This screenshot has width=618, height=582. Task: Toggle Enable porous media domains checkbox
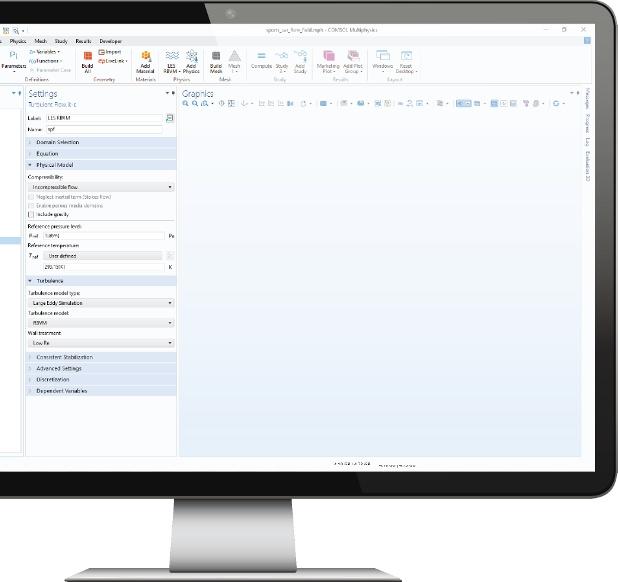pos(31,206)
